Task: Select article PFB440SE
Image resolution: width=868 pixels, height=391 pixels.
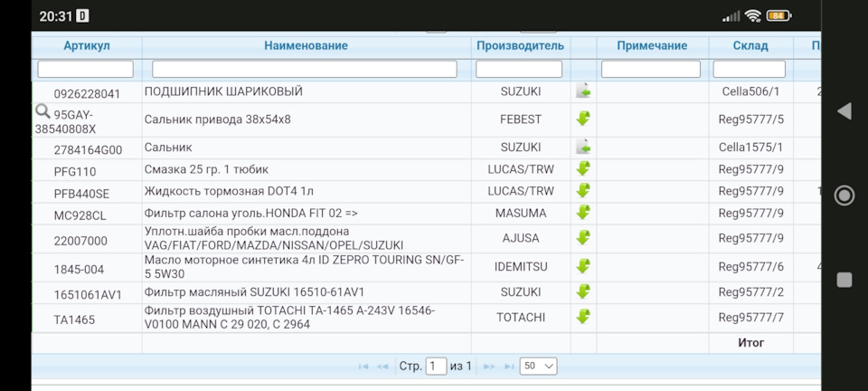Action: coord(81,194)
